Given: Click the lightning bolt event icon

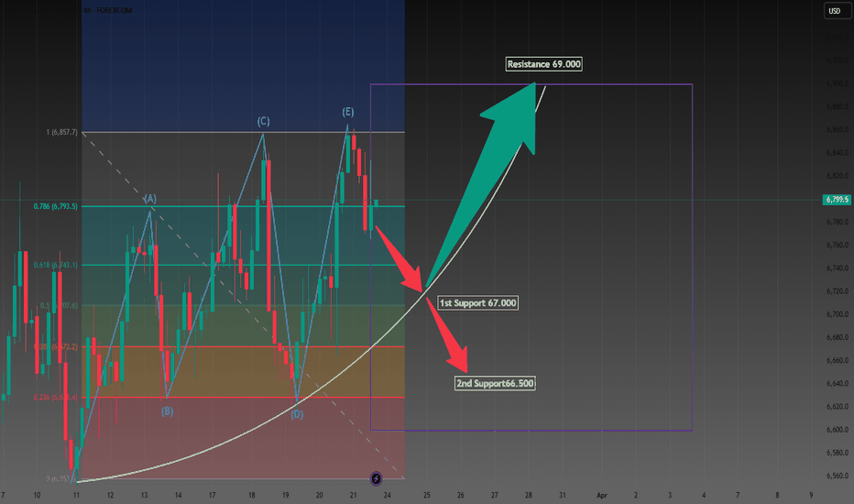Looking at the screenshot, I should click(376, 479).
